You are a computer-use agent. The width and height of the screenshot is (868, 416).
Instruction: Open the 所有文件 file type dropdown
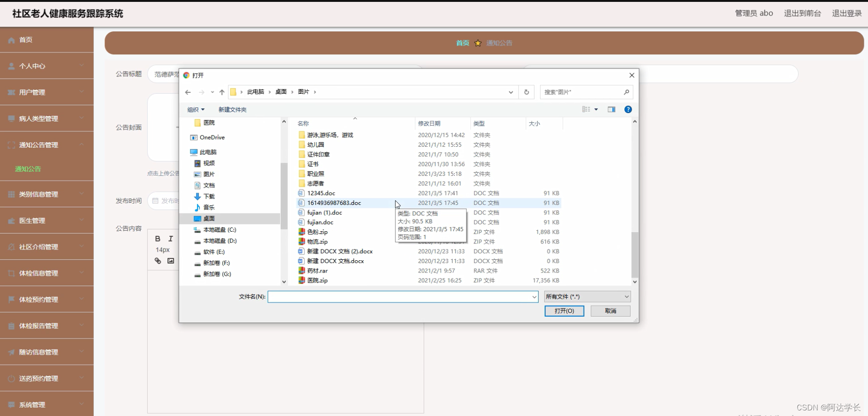click(587, 296)
